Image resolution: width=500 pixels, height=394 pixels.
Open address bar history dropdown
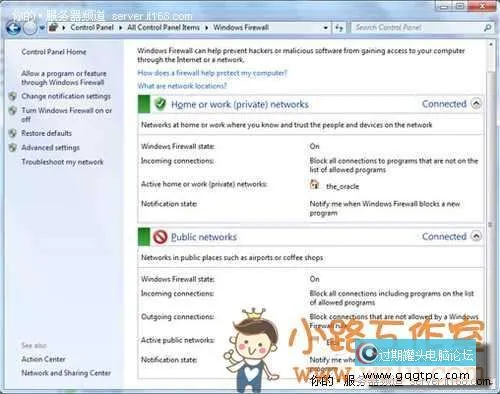coord(326,28)
